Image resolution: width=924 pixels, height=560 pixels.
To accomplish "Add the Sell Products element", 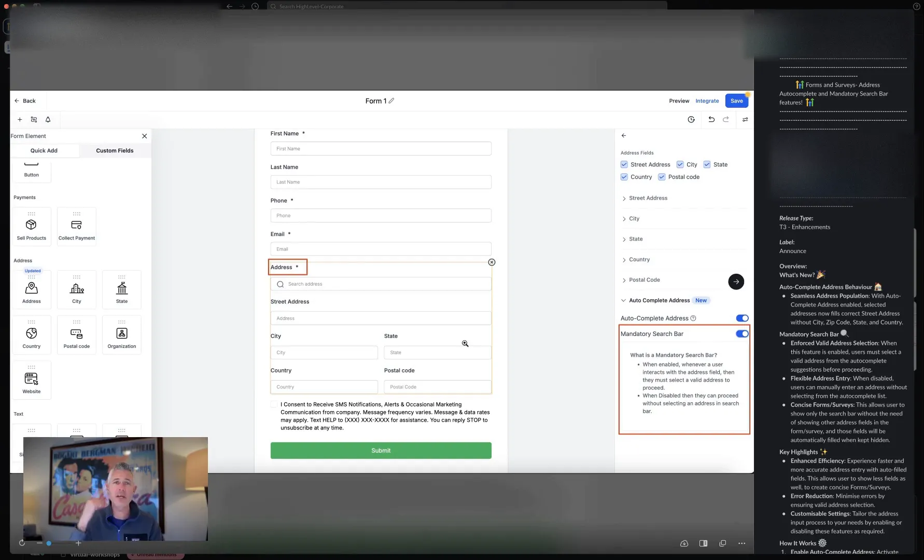I will coord(32,227).
